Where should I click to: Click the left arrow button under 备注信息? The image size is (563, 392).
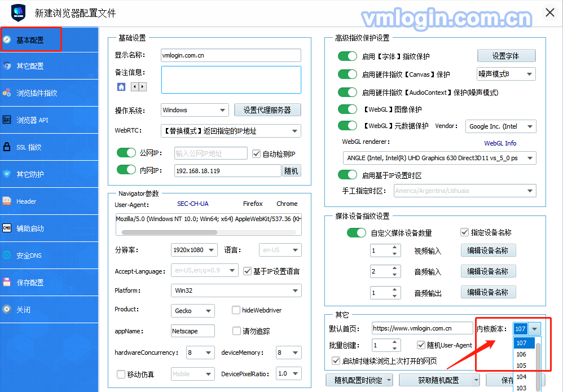pyautogui.click(x=135, y=86)
